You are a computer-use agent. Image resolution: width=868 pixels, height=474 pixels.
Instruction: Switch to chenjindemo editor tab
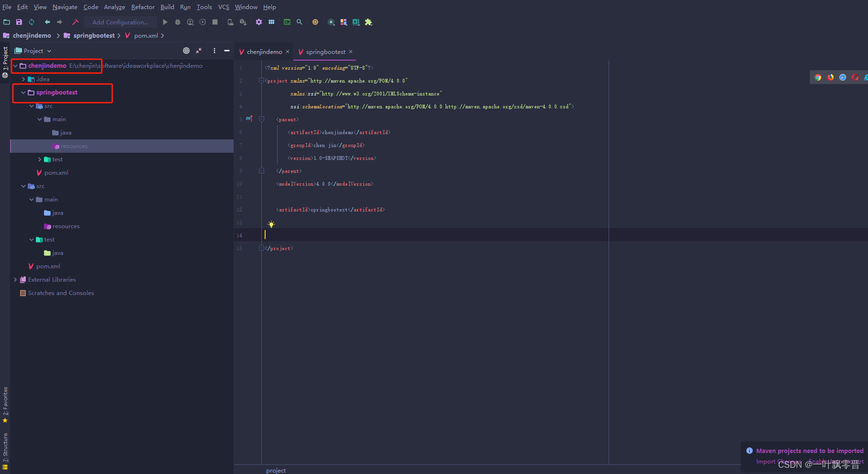point(264,52)
